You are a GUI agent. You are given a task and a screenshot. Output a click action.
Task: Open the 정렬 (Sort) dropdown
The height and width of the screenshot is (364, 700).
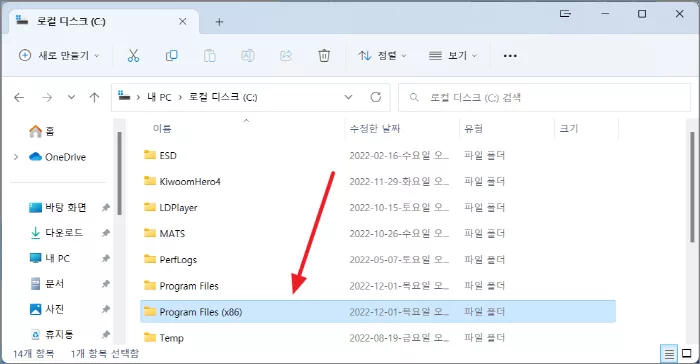(382, 56)
